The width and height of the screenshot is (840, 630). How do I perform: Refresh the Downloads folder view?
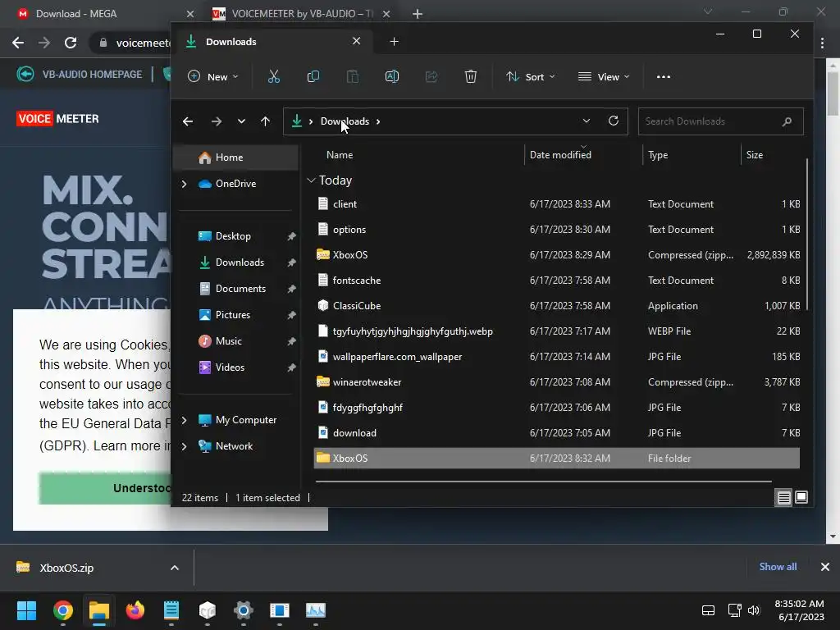coord(614,121)
